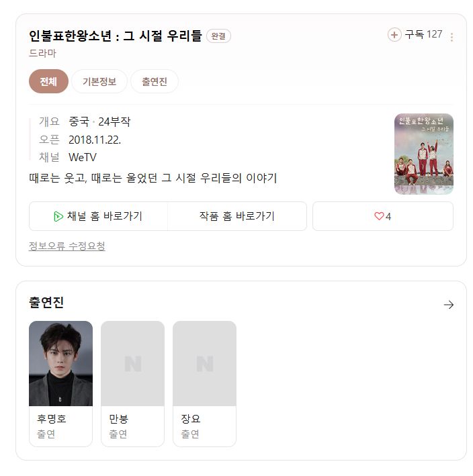473x476 pixels.
Task: Click the plus subscribe icon
Action: [394, 34]
